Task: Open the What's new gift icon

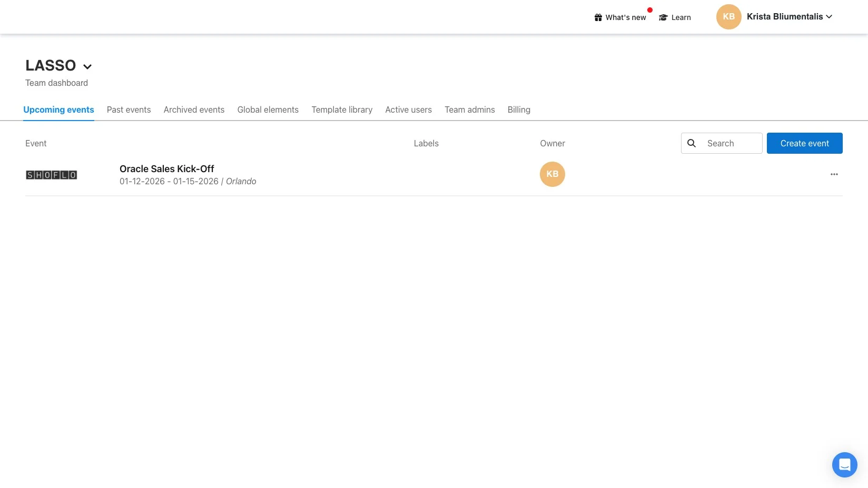Action: coord(598,17)
